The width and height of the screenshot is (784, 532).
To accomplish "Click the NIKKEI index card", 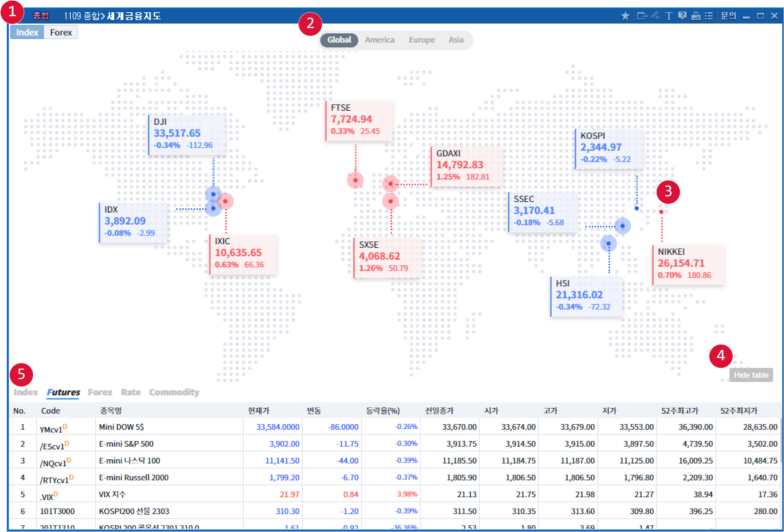I will pyautogui.click(x=688, y=264).
